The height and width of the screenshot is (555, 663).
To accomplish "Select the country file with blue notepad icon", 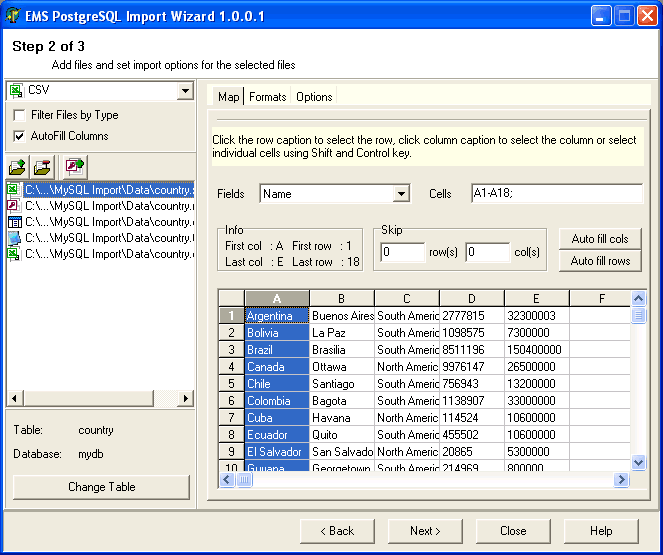I will click(x=101, y=238).
